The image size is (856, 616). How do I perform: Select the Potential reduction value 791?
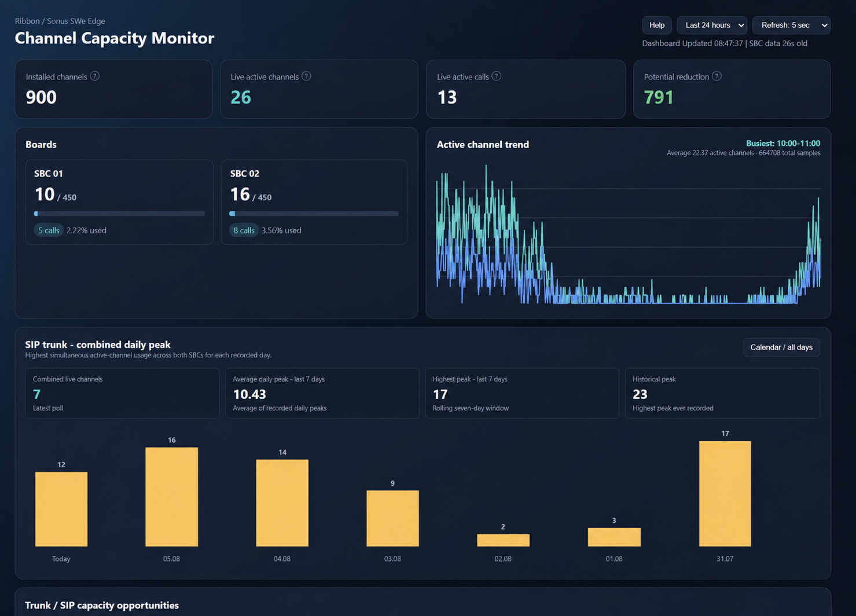659,97
